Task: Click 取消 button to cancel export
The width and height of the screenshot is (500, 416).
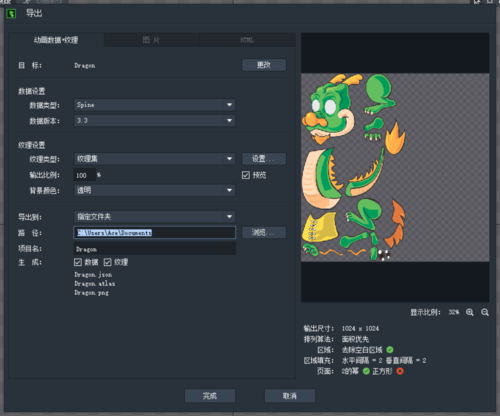Action: pyautogui.click(x=290, y=396)
